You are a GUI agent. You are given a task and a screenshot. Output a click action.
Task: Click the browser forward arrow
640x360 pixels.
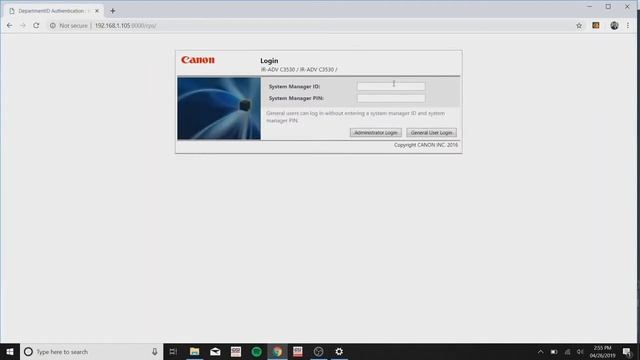coord(23,25)
